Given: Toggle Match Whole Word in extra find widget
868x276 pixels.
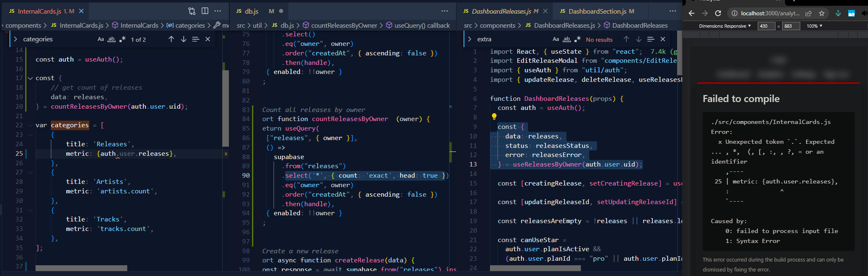Looking at the screenshot, I should point(566,39).
